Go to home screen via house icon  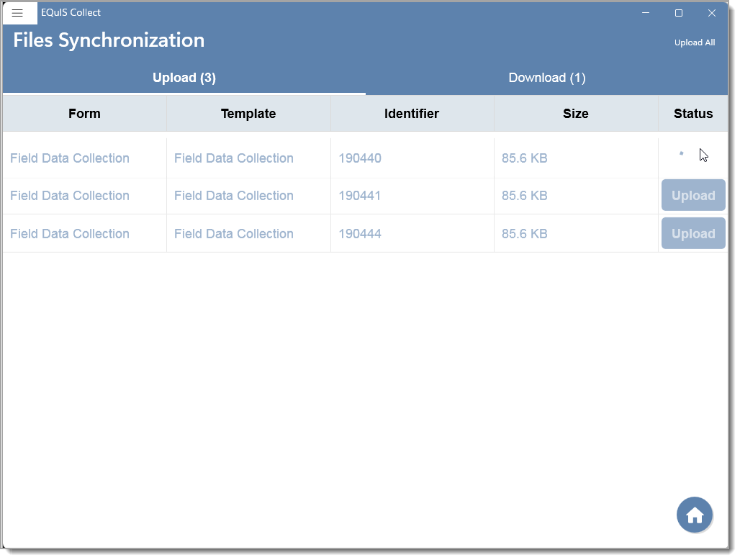pyautogui.click(x=695, y=515)
